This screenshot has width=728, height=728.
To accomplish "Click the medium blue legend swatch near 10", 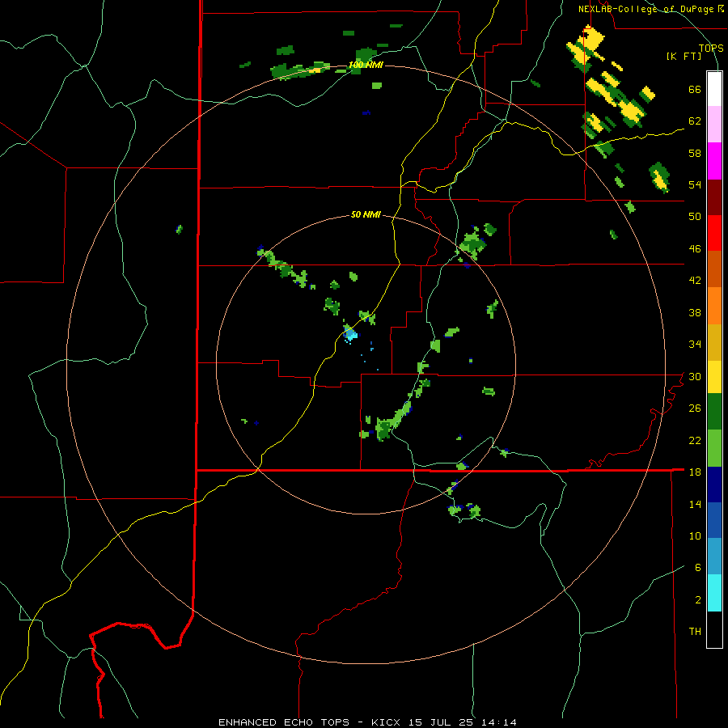I will 714,520.
